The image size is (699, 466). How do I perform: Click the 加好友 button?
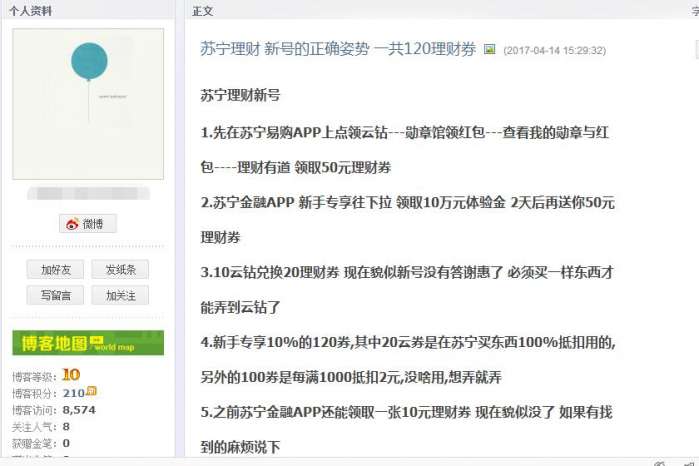(55, 269)
